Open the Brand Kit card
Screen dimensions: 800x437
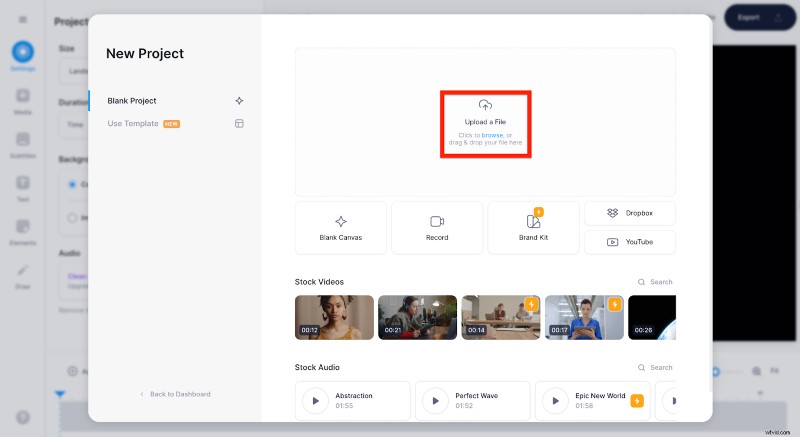tap(534, 228)
